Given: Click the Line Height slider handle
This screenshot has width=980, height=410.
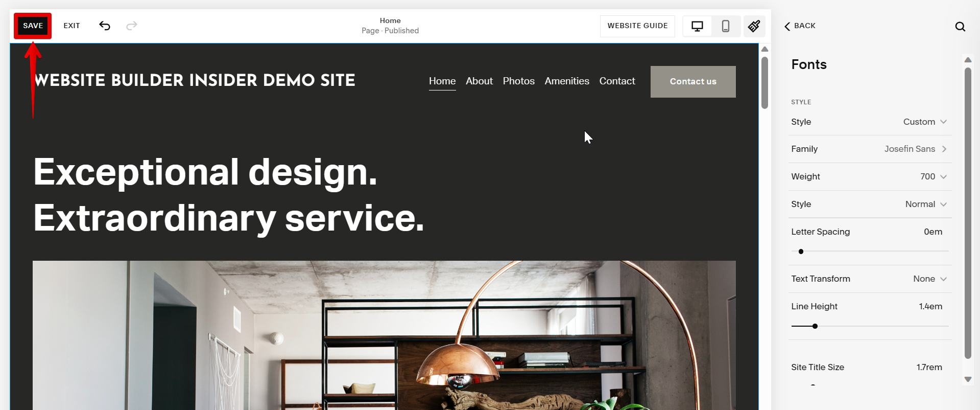Looking at the screenshot, I should 815,326.
